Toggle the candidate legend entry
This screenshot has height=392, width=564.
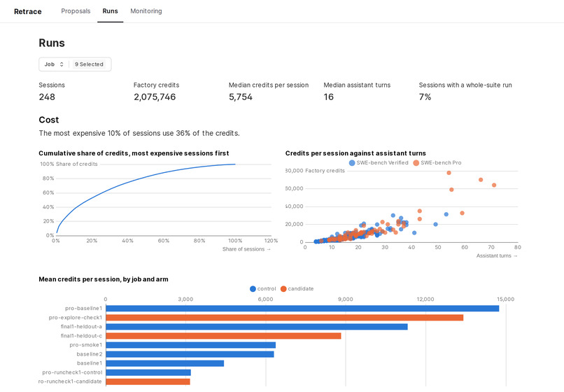[x=297, y=288]
